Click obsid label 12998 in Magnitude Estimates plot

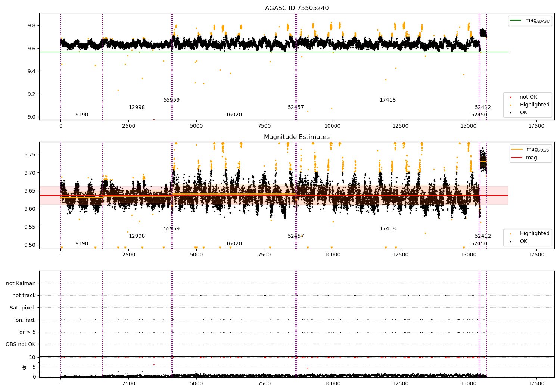click(137, 236)
